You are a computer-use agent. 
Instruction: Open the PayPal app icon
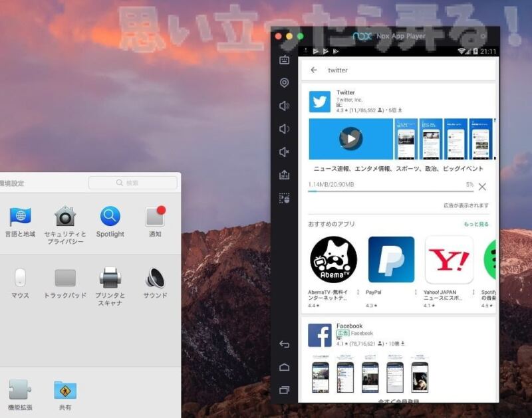coord(391,260)
